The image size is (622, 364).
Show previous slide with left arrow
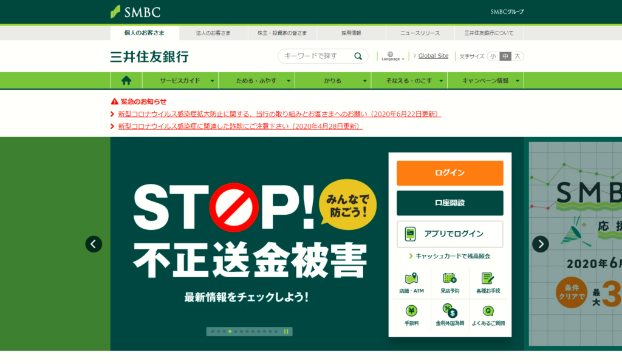94,244
